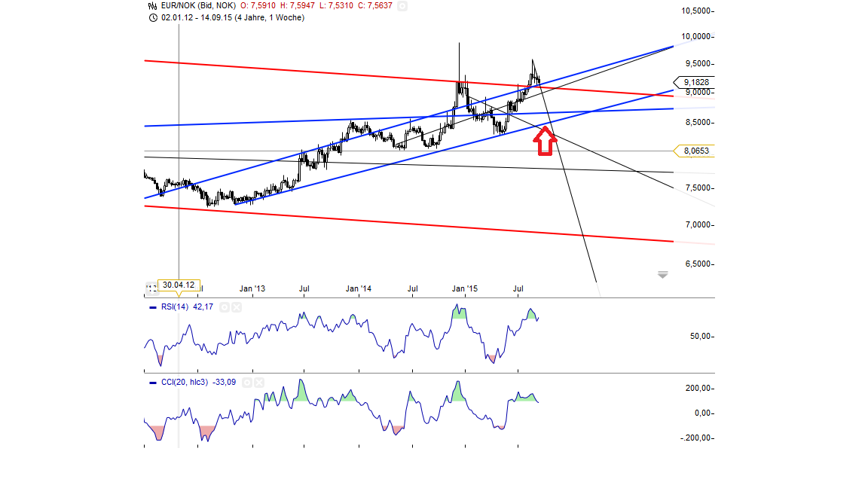
Task: Click the red up-arrow annotation on the chart
Action: [545, 140]
